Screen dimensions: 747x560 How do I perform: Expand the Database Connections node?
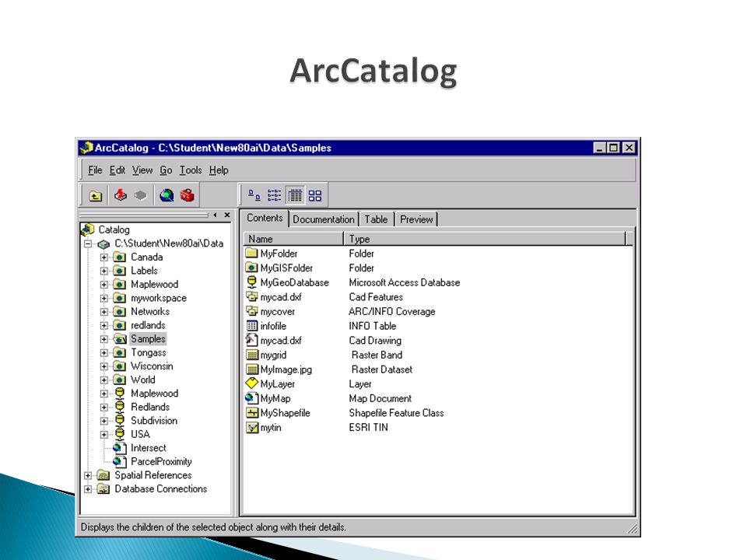pyautogui.click(x=88, y=489)
